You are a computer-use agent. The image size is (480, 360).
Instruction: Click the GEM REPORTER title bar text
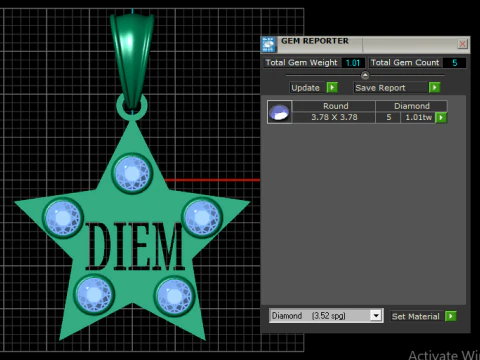pyautogui.click(x=315, y=41)
